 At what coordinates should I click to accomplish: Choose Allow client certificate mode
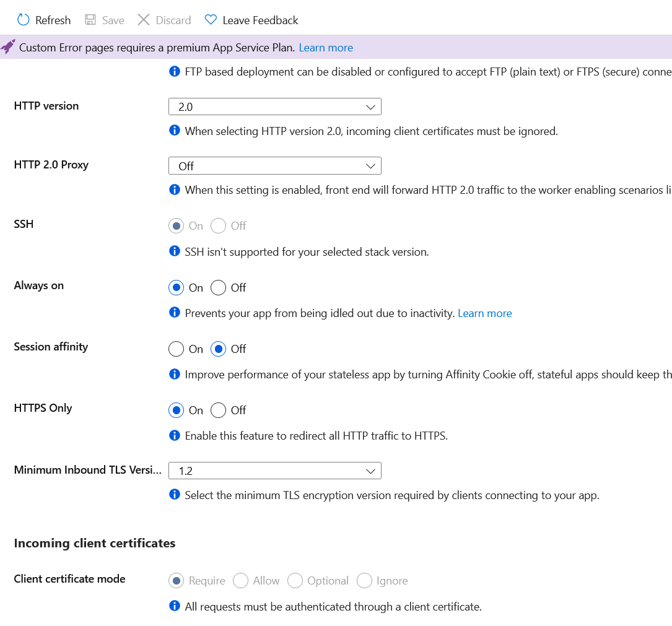240,581
